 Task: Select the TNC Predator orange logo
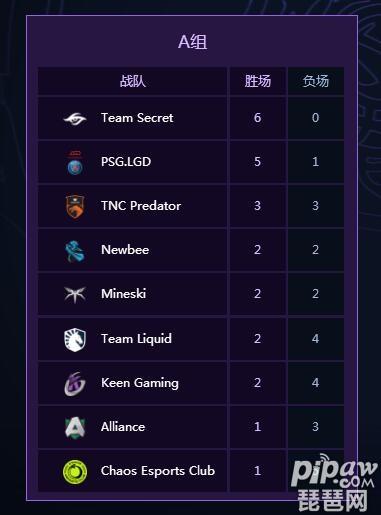[75, 206]
